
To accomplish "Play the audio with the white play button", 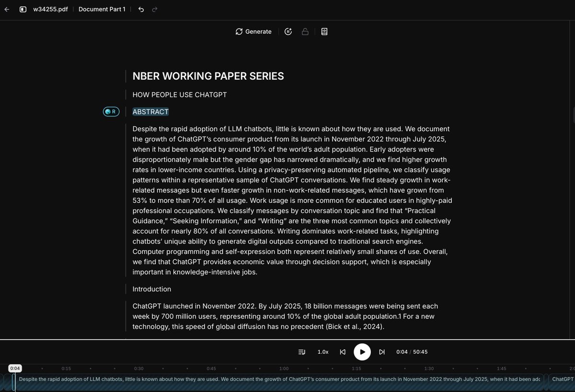I will point(362,352).
